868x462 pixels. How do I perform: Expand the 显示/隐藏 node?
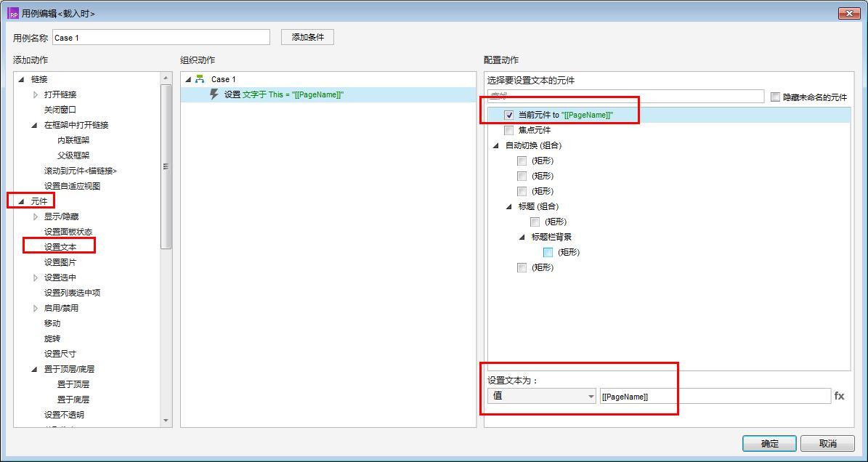pos(36,217)
